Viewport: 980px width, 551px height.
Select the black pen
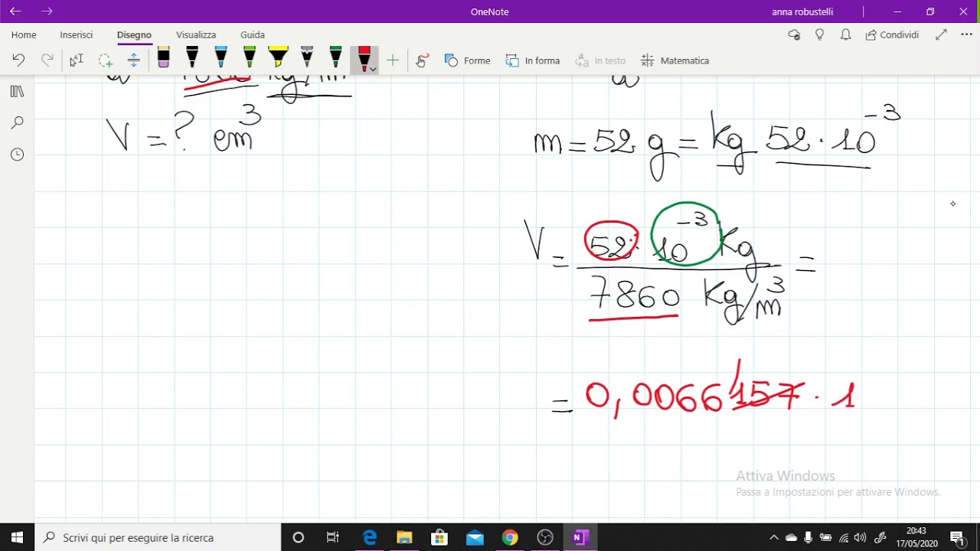[x=192, y=58]
